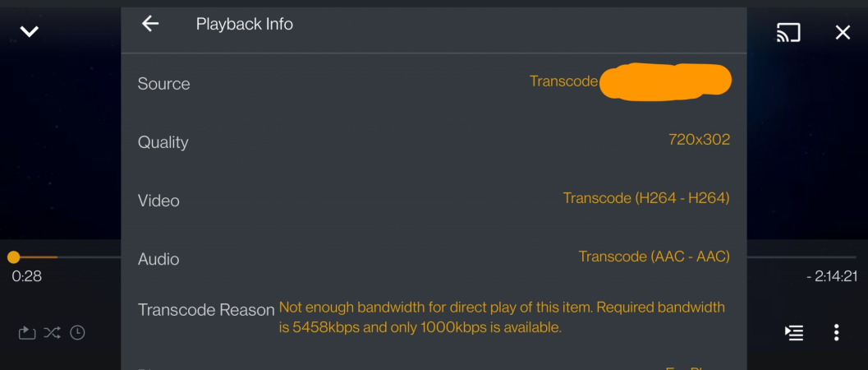Click the Source row Transcode value

pos(563,81)
